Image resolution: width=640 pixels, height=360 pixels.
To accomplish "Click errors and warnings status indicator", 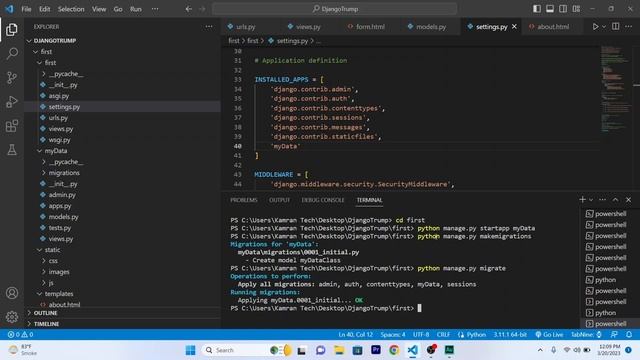I will click(20, 334).
